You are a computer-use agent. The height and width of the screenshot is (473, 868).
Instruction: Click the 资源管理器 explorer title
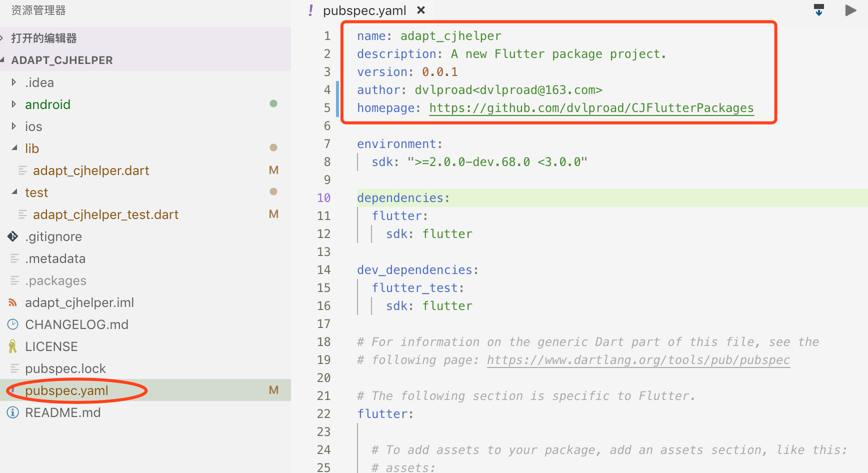tap(38, 10)
